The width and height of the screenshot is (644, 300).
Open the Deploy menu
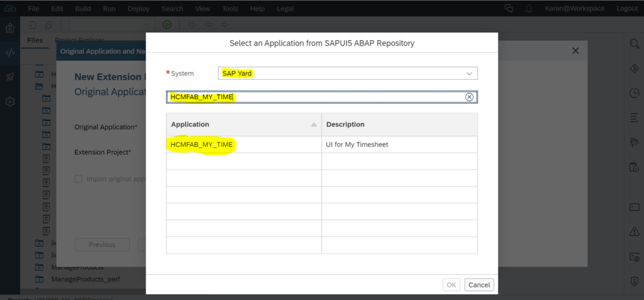[138, 9]
